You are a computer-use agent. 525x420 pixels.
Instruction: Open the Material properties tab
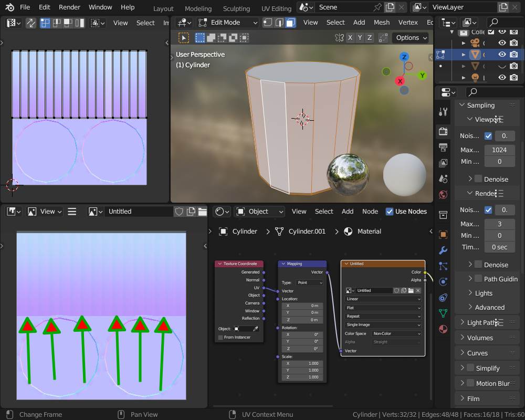[443, 329]
